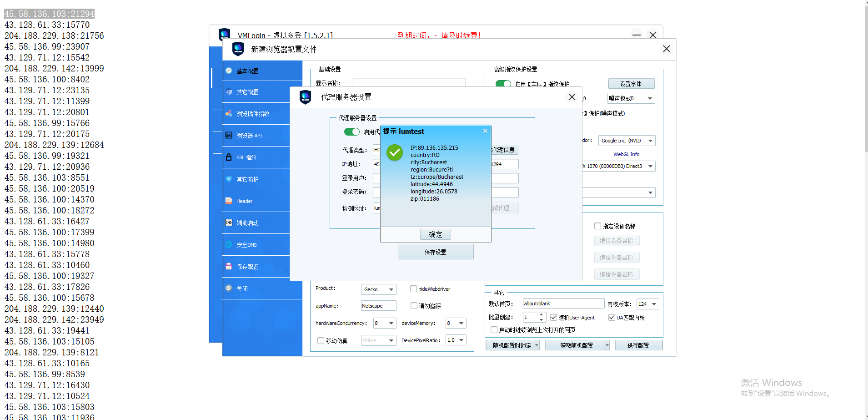The width and height of the screenshot is (868, 420).
Task: Click the 其它防护 shield icon
Action: (x=229, y=179)
